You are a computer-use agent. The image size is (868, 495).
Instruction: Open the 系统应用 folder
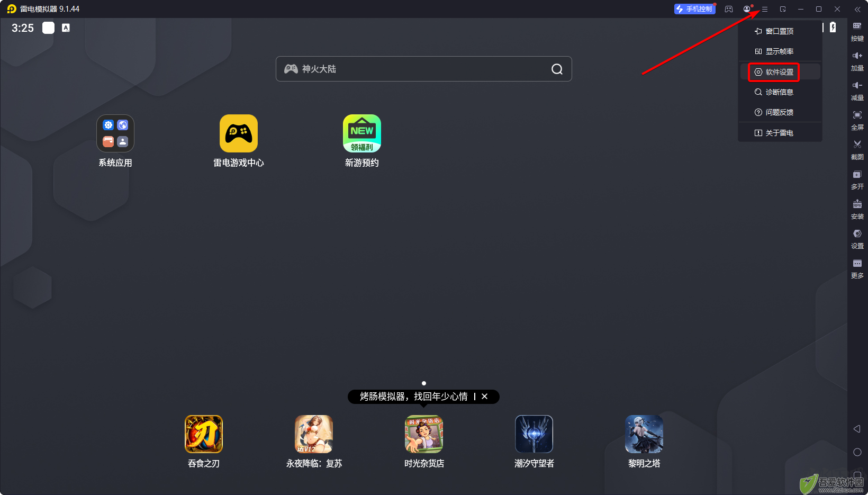click(115, 141)
